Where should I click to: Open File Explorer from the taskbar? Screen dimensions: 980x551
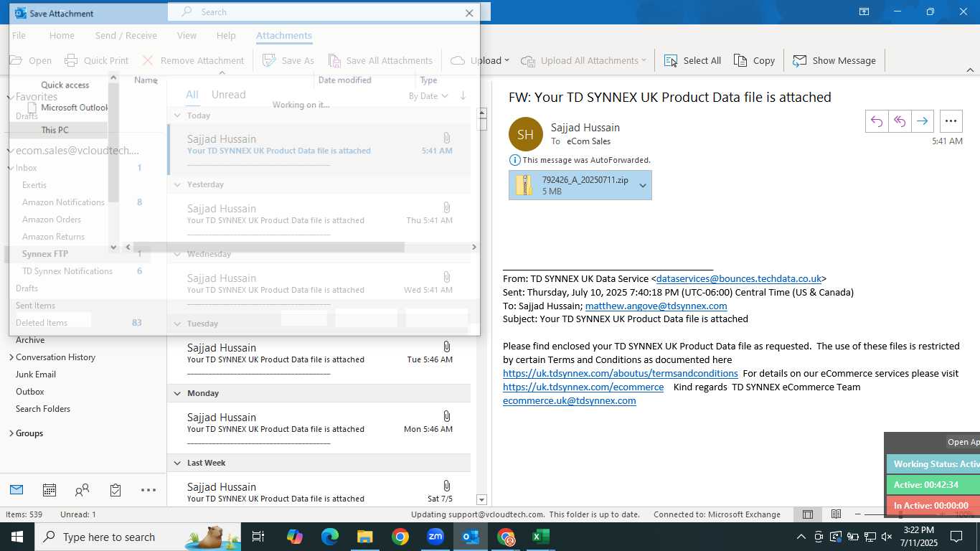(x=365, y=537)
